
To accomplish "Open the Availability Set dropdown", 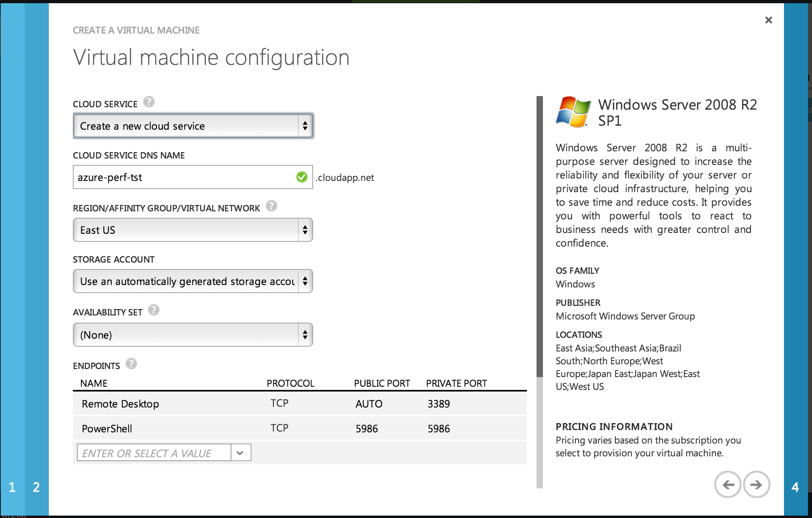I will tap(193, 335).
